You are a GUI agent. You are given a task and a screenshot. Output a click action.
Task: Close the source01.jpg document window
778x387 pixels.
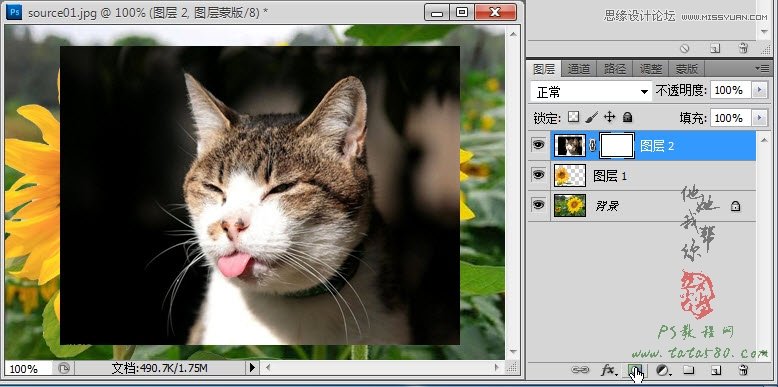click(495, 12)
